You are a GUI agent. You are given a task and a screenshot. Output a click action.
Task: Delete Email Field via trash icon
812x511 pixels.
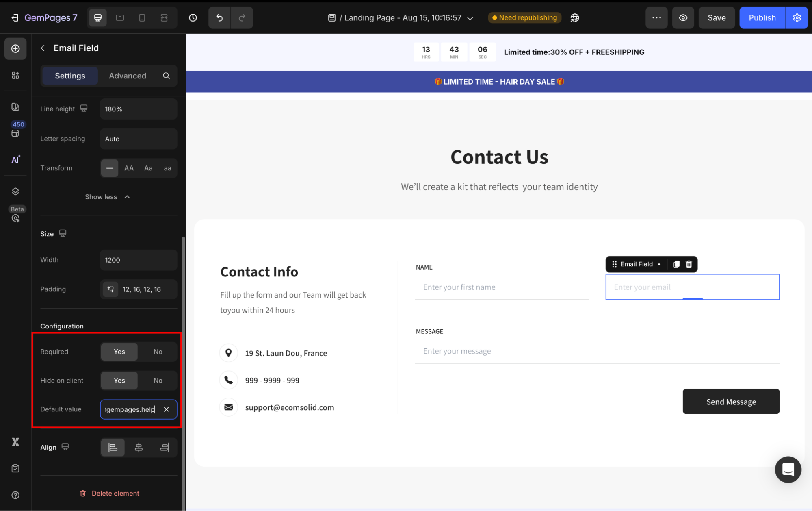pyautogui.click(x=689, y=264)
